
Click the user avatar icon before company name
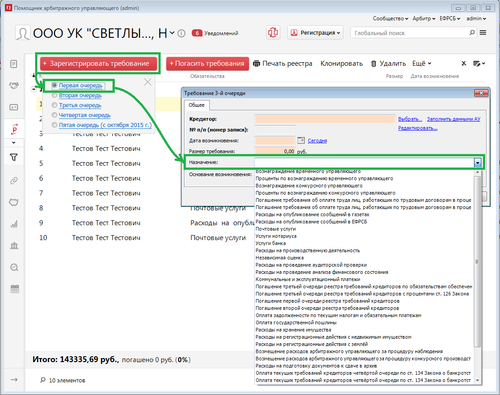[x=23, y=33]
